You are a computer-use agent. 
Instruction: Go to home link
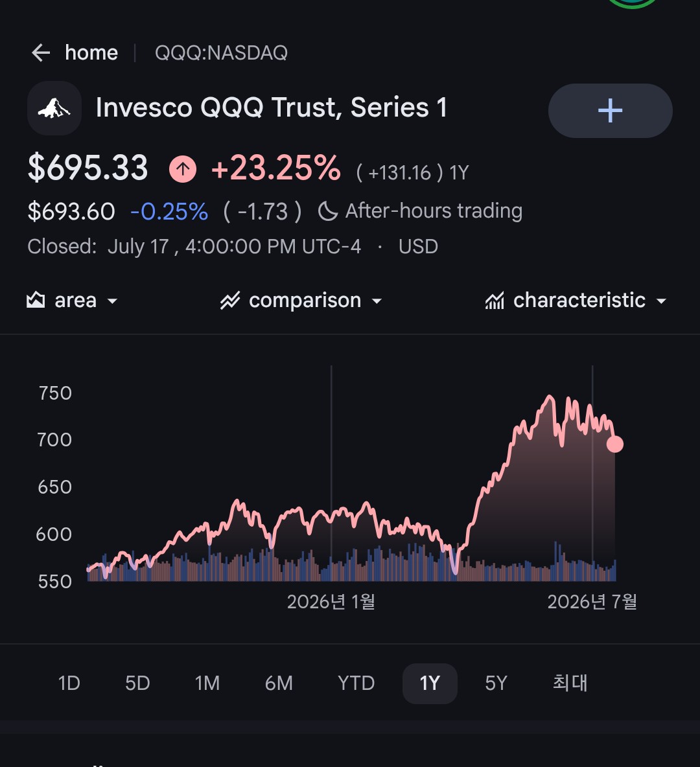[91, 53]
